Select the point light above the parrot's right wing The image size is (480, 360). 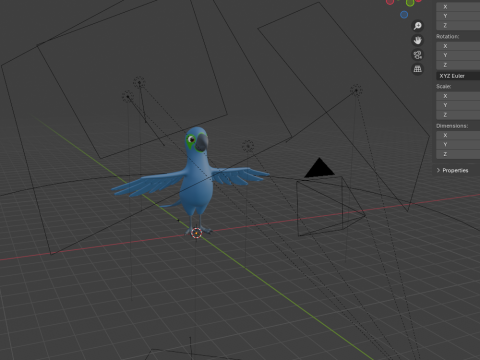(x=248, y=146)
